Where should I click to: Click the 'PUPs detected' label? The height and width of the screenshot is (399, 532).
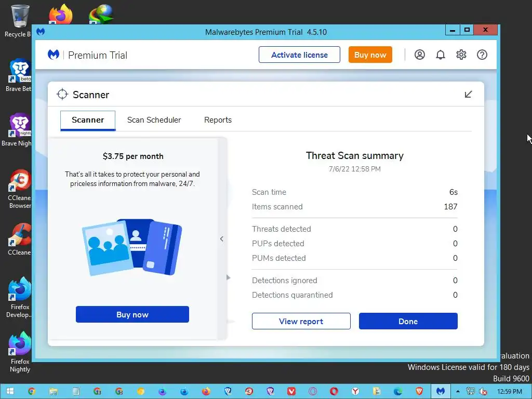click(278, 244)
